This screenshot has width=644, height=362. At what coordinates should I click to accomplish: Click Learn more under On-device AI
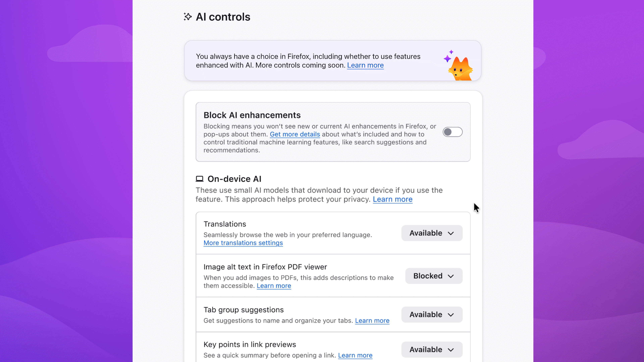pos(392,199)
